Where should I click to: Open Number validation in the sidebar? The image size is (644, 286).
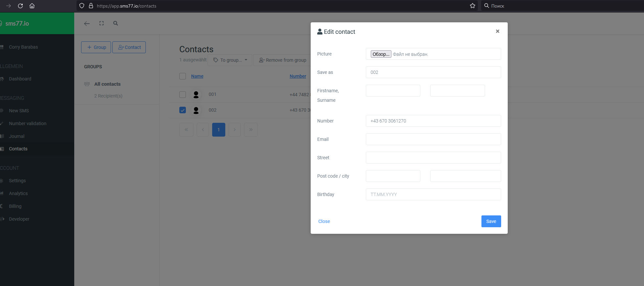pos(28,123)
